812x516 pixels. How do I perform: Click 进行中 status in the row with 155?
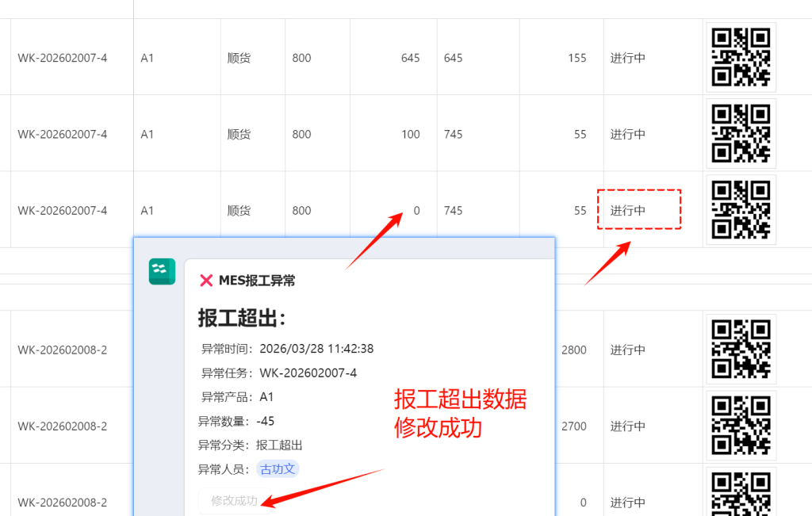[628, 58]
